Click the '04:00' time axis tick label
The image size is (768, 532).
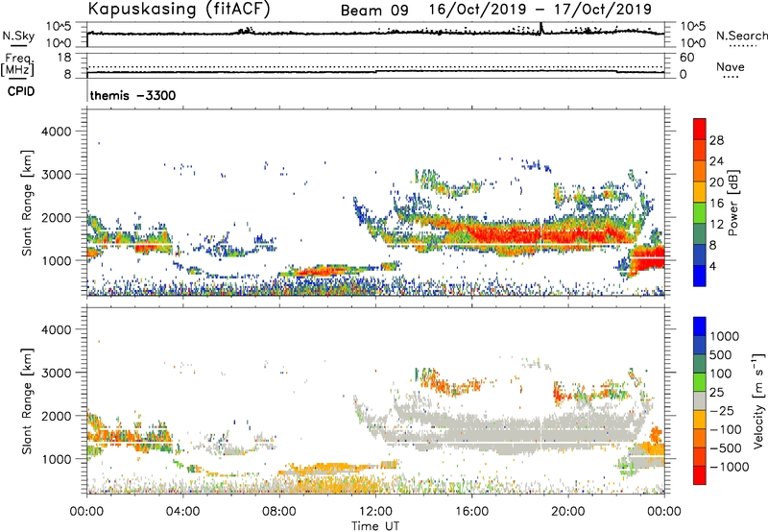tap(182, 512)
